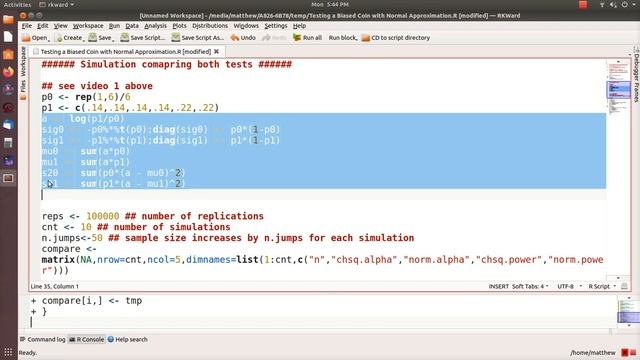This screenshot has width=640, height=360.
Task: Click the editor minimap preview
Action: coord(618,89)
